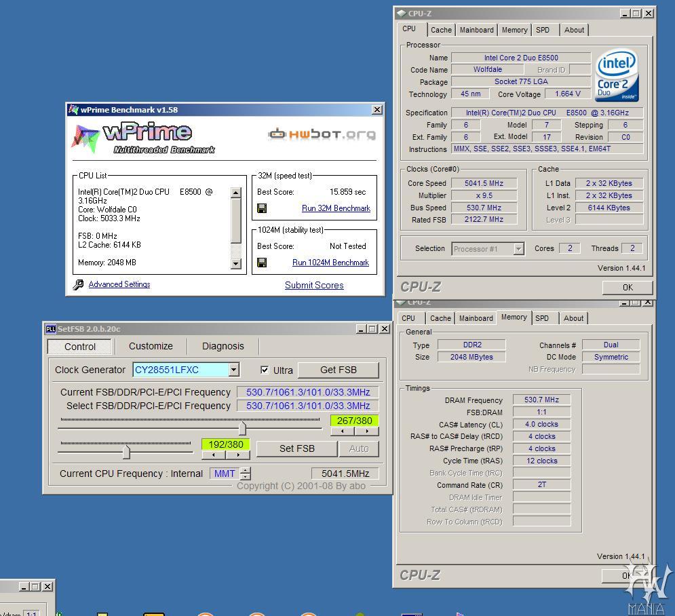Click the Not Tested 1024M score
This screenshot has height=616, width=675.
tap(348, 246)
